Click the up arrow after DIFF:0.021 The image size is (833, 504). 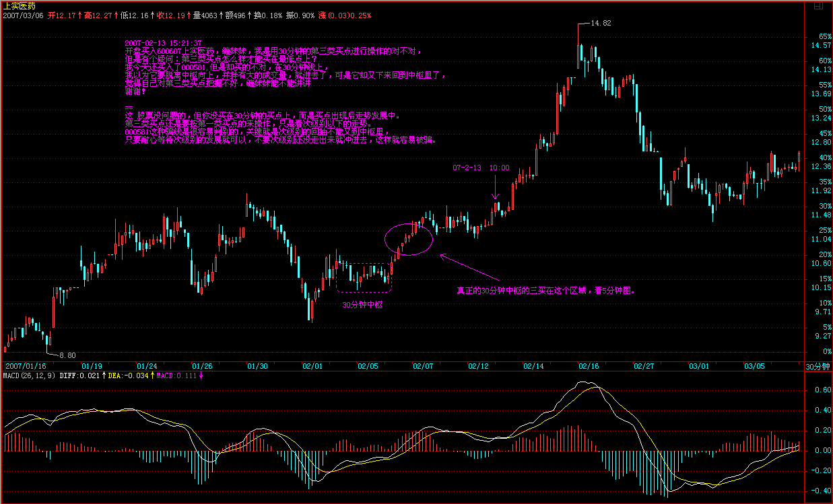point(105,375)
